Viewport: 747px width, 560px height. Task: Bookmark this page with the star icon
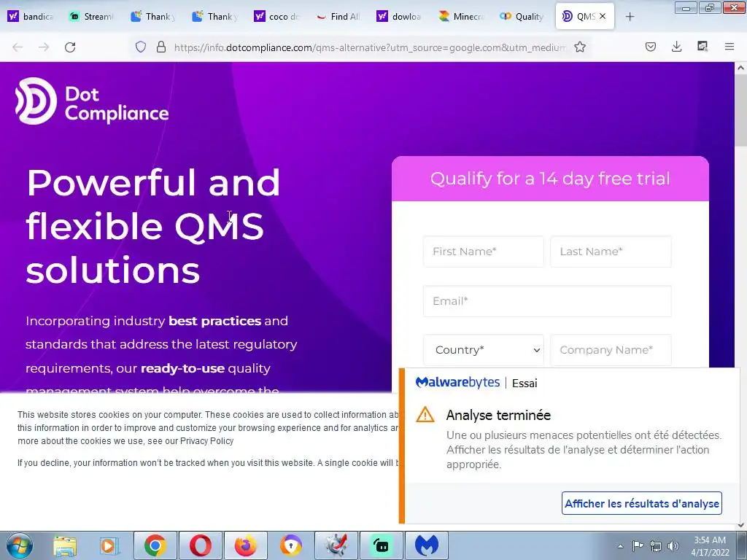[x=580, y=47]
